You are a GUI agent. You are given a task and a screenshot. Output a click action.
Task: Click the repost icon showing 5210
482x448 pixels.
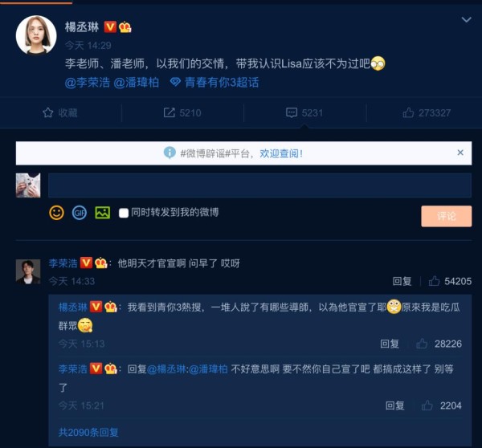click(169, 112)
